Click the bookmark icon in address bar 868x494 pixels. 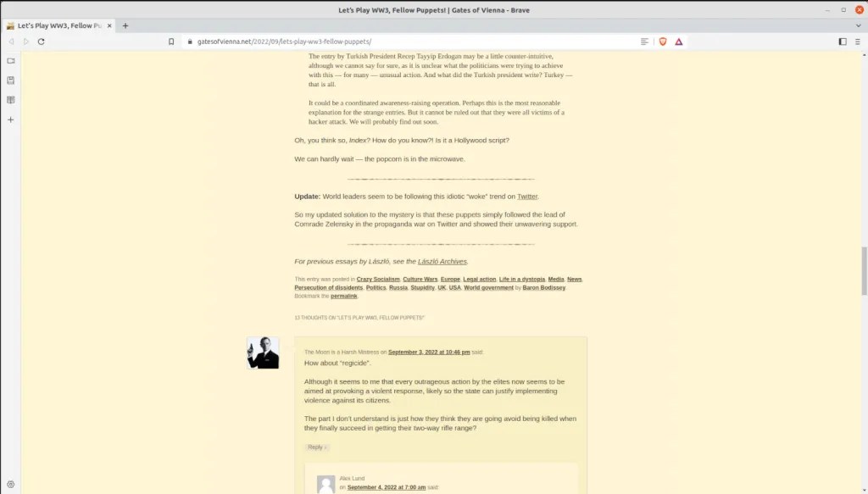[171, 42]
